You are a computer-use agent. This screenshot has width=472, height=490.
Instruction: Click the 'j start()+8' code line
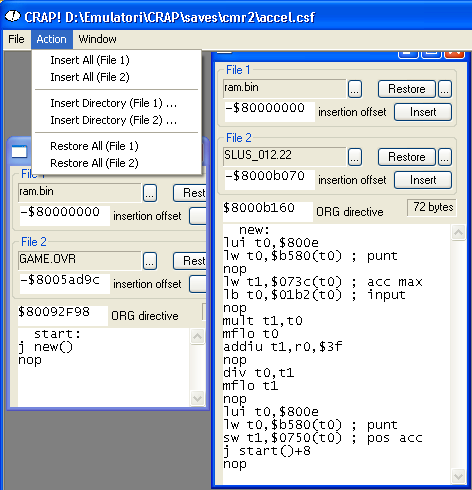[x=267, y=451]
